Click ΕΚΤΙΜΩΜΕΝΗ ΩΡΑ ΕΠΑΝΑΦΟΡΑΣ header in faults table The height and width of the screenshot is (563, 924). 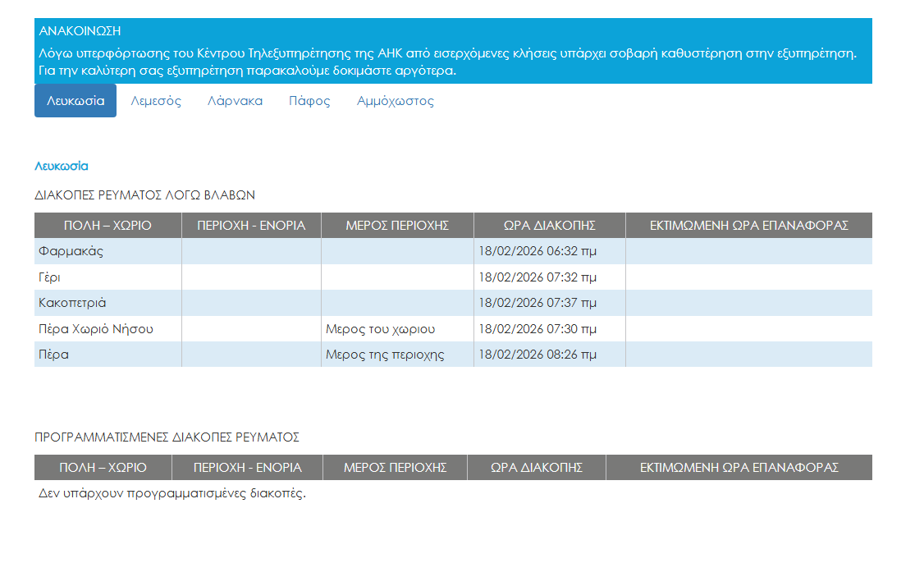click(x=748, y=226)
